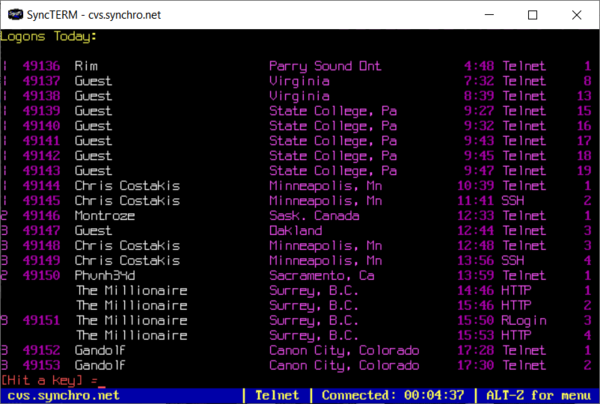600x404 pixels.
Task: Click the 15:53 logon time
Action: [x=476, y=335]
